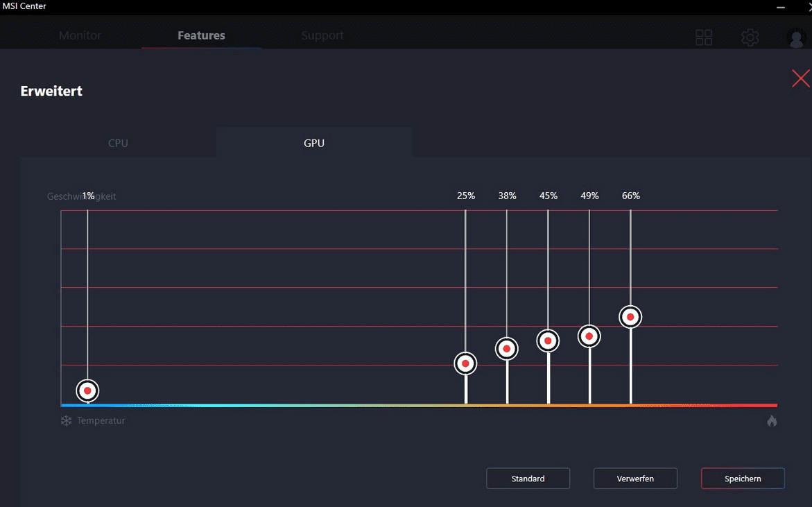
Task: Discard changes with Verwerfen button
Action: click(635, 479)
